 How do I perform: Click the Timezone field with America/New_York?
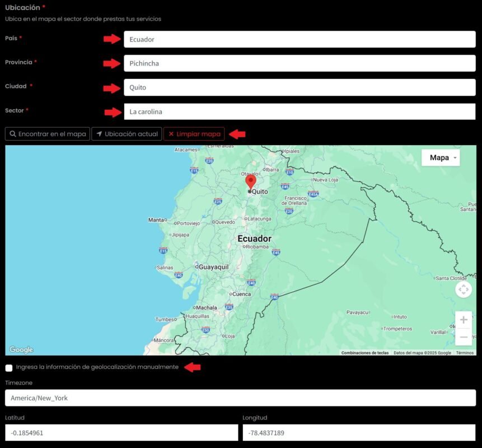(240, 398)
